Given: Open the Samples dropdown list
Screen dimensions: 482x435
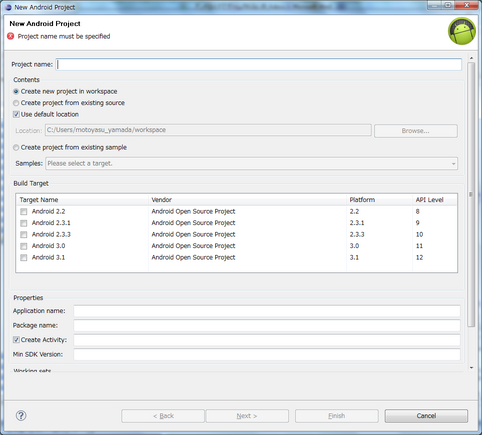Looking at the screenshot, I should pyautogui.click(x=251, y=163).
